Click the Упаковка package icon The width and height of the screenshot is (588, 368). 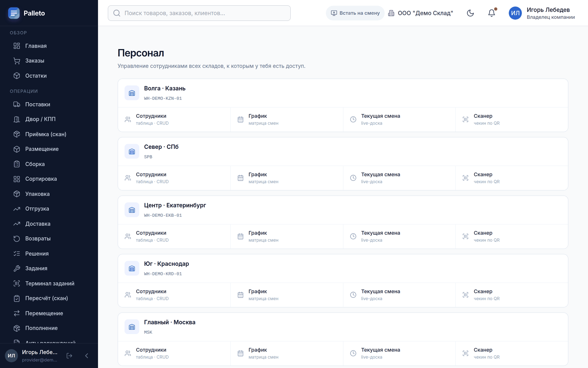coord(17,194)
